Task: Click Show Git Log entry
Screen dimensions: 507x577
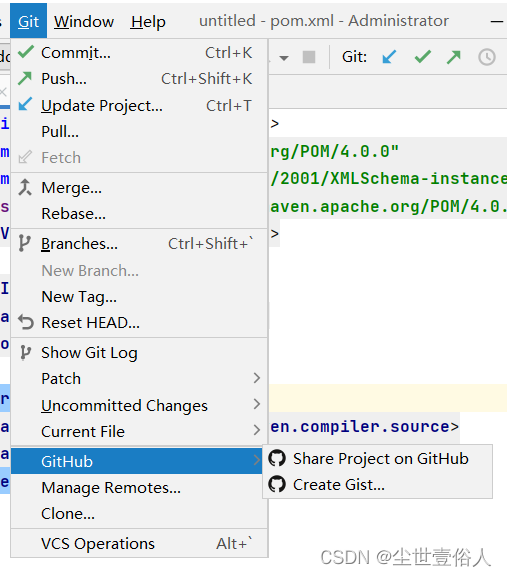Action: (139, 353)
